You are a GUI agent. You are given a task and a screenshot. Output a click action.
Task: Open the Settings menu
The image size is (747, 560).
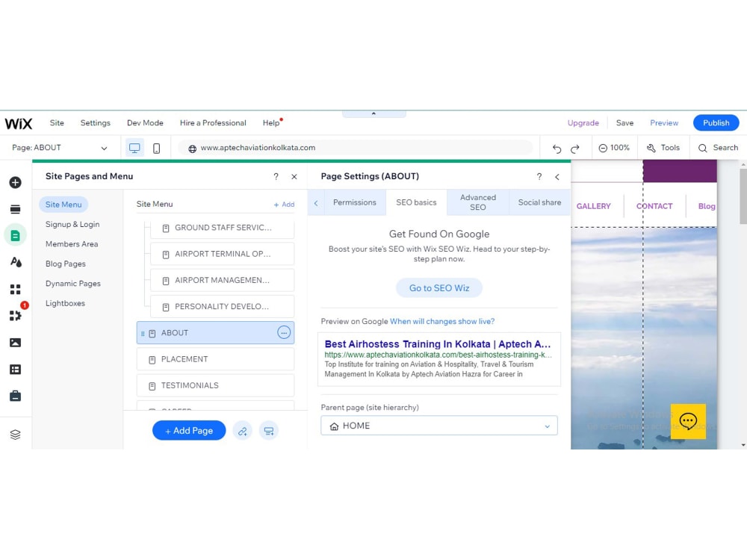[96, 123]
